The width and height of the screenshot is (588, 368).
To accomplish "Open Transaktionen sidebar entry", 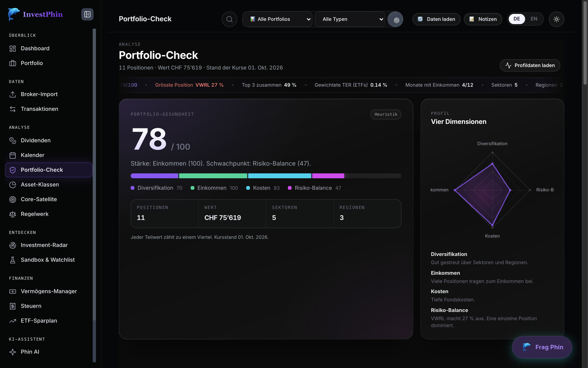I will point(49,109).
